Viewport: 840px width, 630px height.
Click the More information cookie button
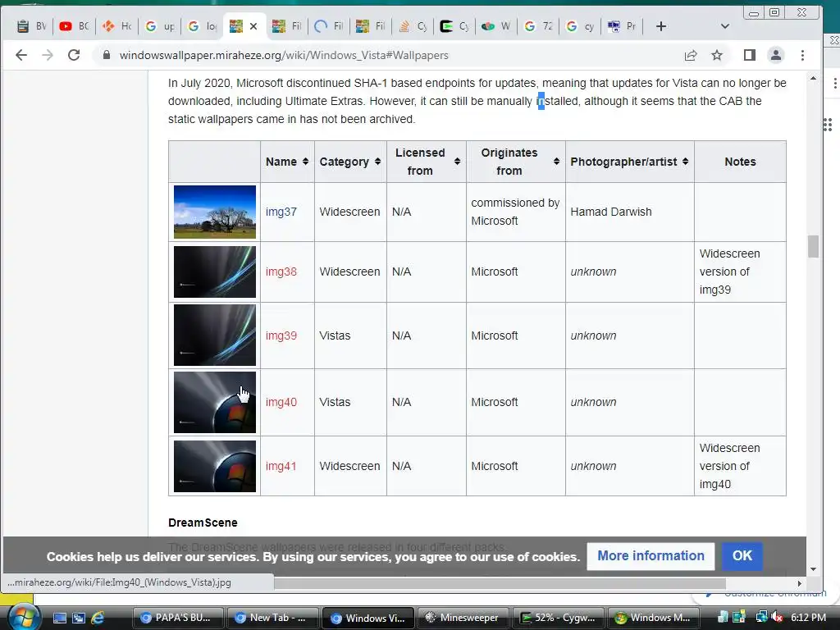pyautogui.click(x=651, y=556)
